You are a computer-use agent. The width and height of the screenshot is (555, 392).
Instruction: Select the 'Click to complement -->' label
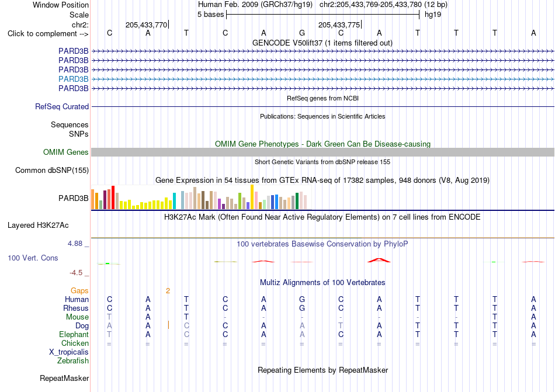click(48, 34)
